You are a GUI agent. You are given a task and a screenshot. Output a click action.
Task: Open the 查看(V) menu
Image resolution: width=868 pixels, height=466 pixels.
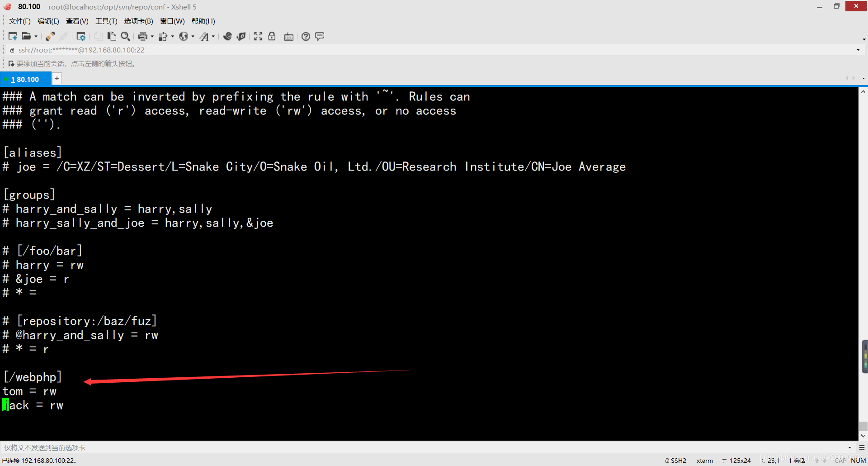77,21
